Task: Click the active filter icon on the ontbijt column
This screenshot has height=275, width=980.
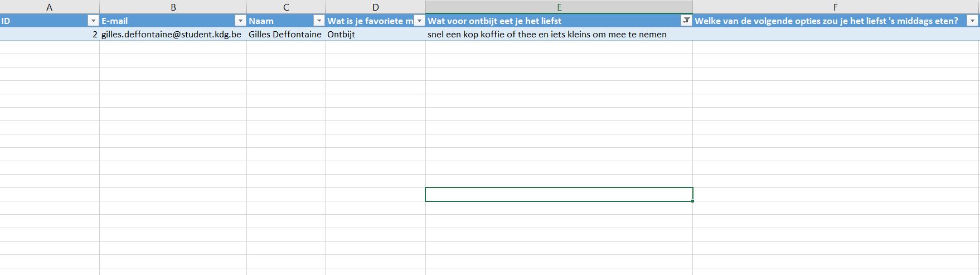Action: click(x=686, y=21)
